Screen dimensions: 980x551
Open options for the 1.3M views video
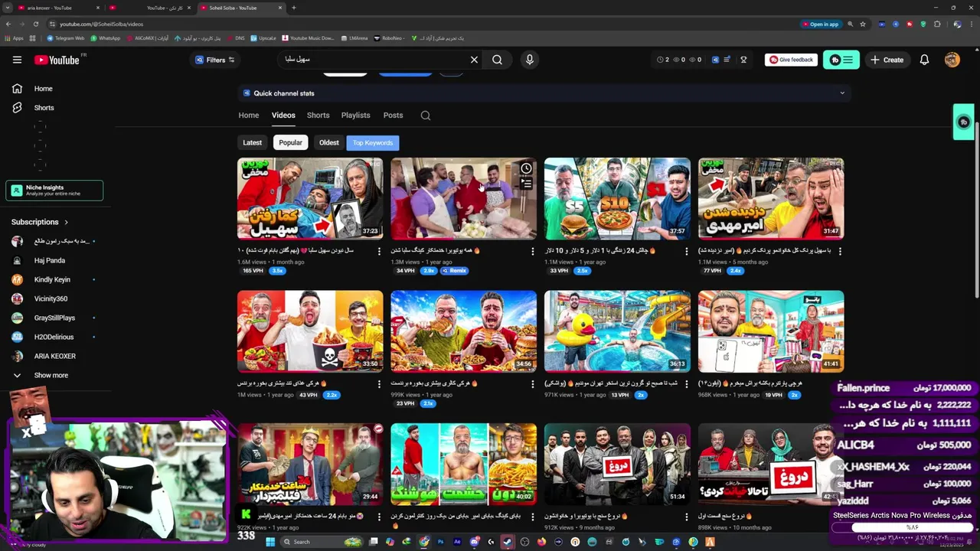pyautogui.click(x=533, y=251)
